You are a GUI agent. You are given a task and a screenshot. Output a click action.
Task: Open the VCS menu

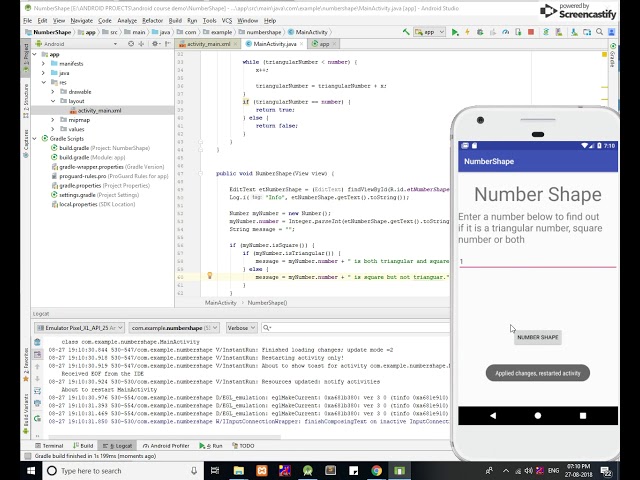tap(227, 20)
